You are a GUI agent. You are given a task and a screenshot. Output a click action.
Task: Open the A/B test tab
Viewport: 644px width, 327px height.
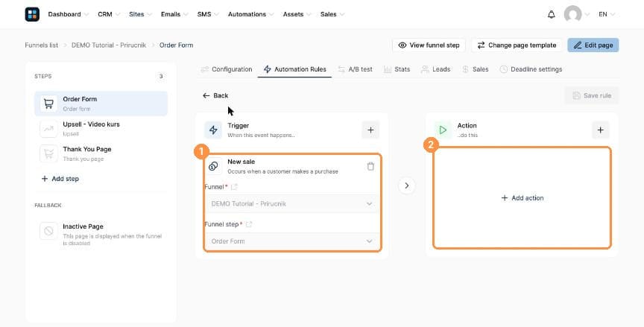point(356,69)
